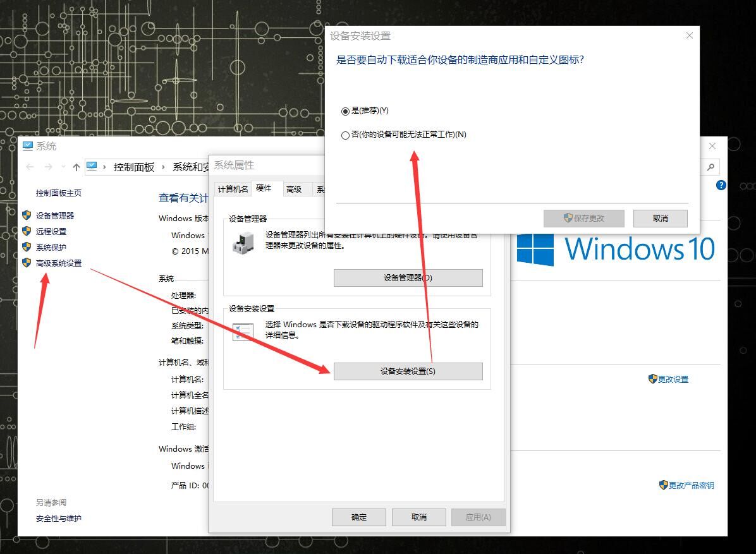Open recent locations dropdown arrow
756x554 pixels.
coord(63,167)
